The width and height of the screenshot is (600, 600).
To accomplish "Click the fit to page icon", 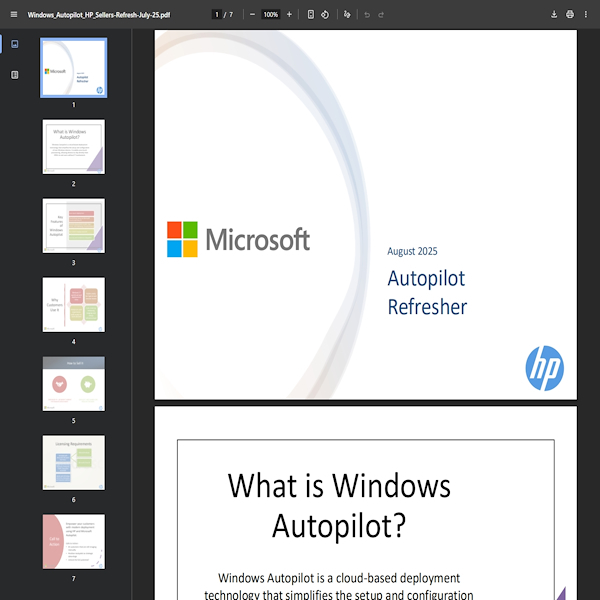I will coord(311,15).
